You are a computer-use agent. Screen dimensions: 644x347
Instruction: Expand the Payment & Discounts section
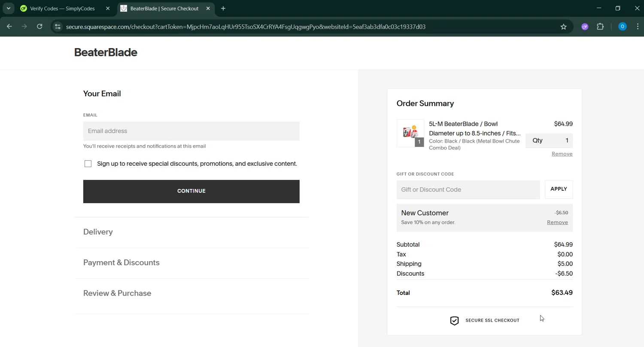point(122,262)
